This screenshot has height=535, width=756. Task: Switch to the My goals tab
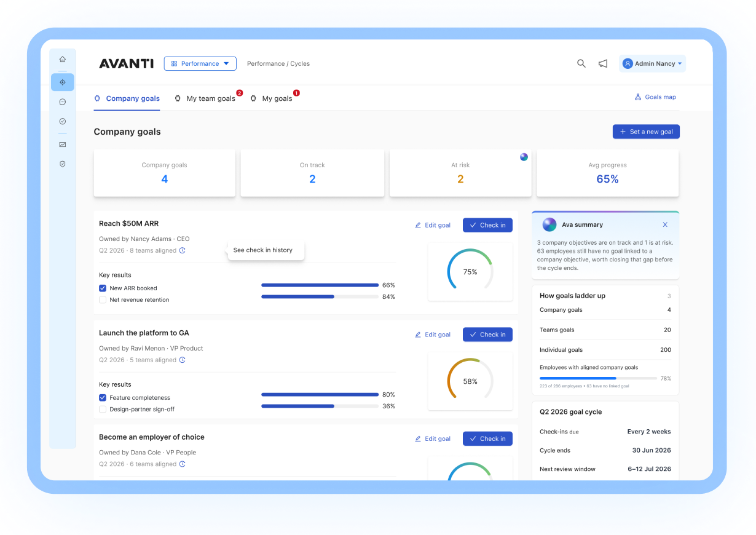pyautogui.click(x=272, y=98)
